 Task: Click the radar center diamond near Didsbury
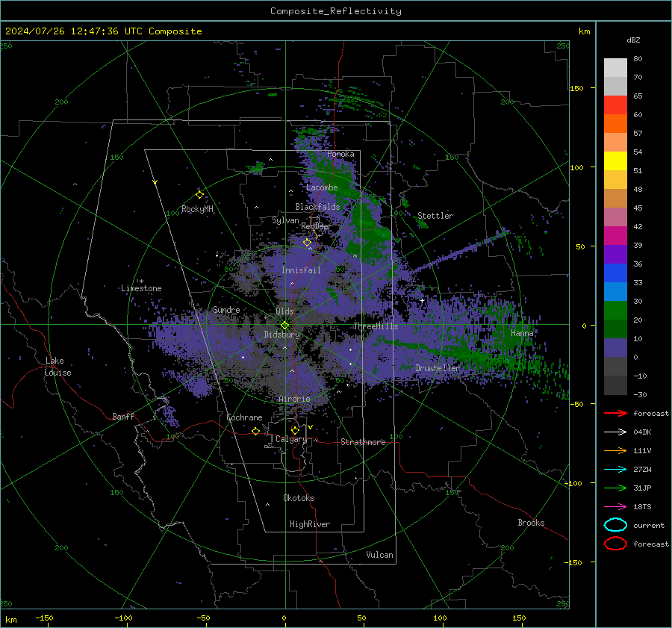(x=284, y=326)
